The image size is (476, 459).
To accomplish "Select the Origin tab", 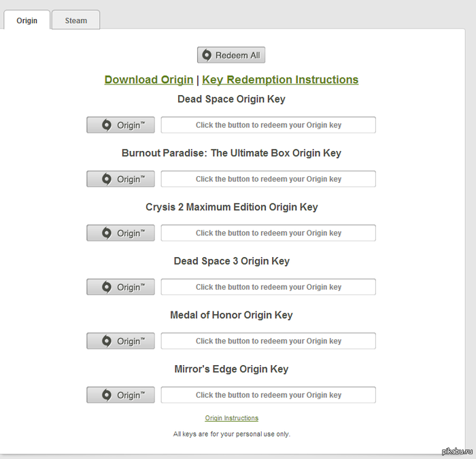I will coord(27,20).
